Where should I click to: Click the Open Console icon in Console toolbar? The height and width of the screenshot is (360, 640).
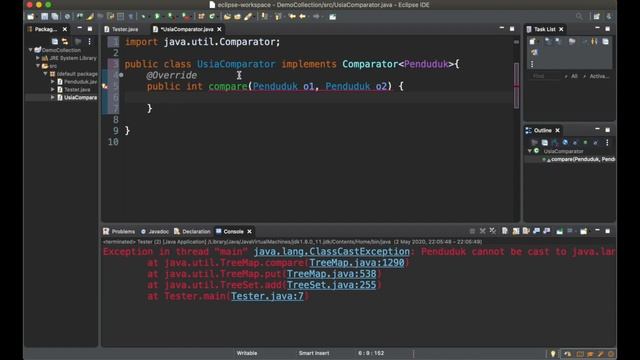pos(584,231)
